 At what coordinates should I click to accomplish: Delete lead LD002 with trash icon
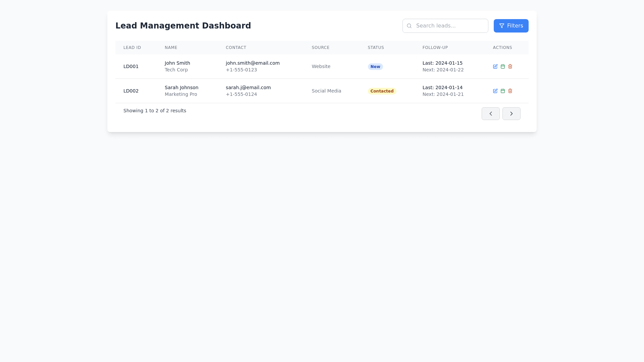tap(510, 91)
